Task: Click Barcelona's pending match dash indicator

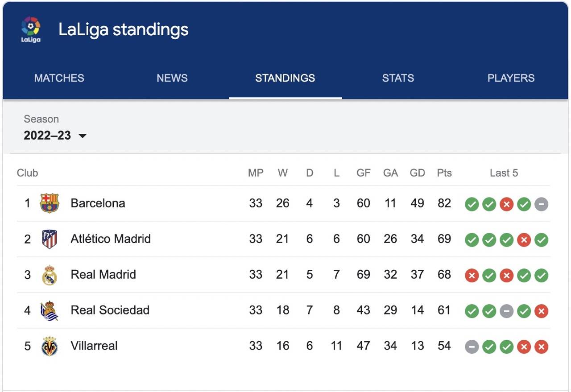Action: (x=542, y=204)
